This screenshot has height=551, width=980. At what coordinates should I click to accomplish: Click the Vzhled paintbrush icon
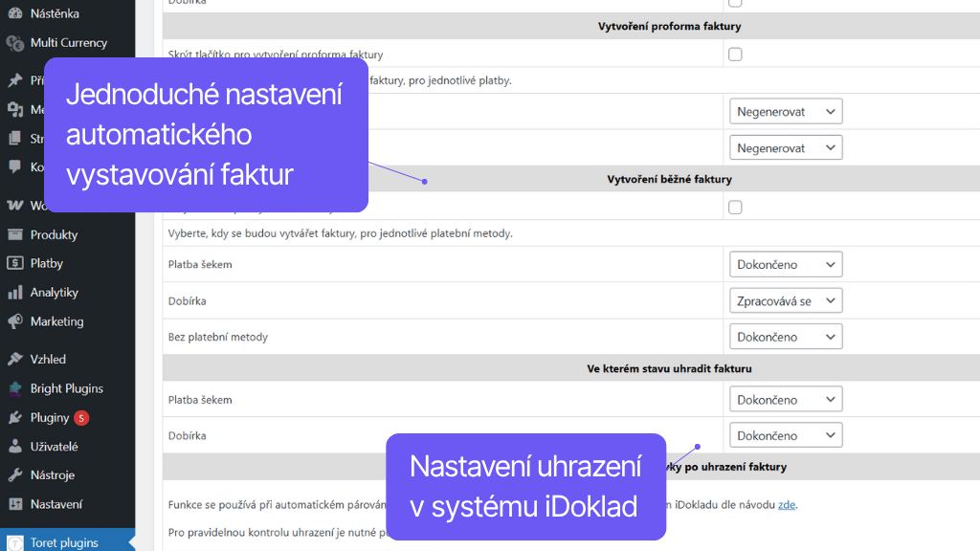14,360
